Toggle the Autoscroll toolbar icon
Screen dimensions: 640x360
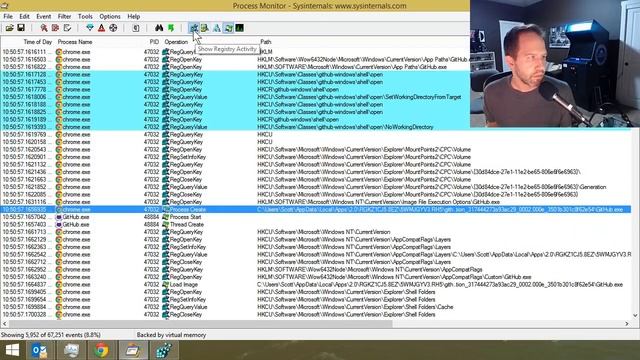(55, 28)
